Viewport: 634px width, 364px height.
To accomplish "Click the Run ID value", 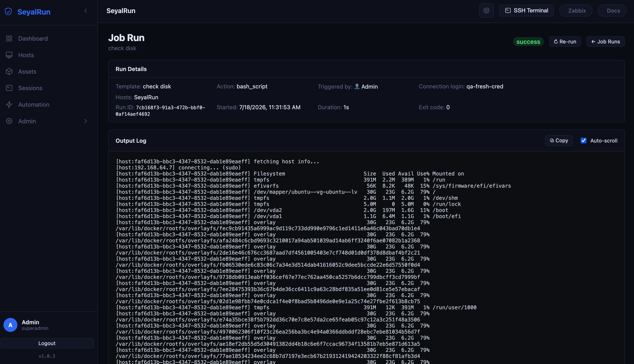I will (x=160, y=111).
